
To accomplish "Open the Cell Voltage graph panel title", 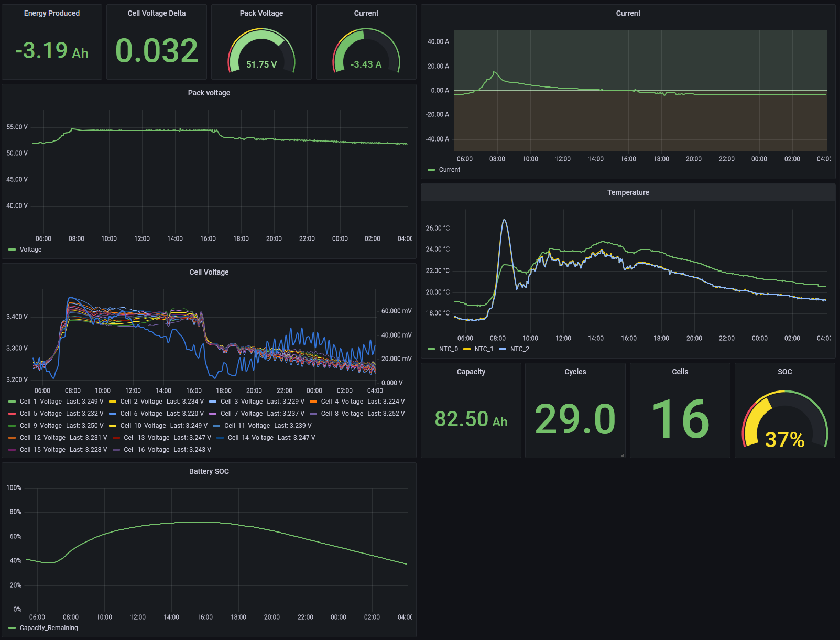I will (209, 272).
